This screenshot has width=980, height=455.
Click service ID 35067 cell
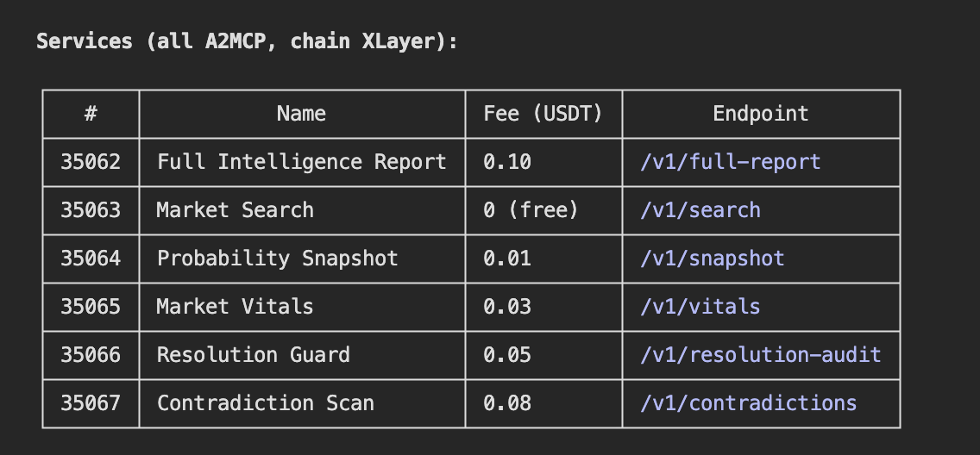(91, 402)
